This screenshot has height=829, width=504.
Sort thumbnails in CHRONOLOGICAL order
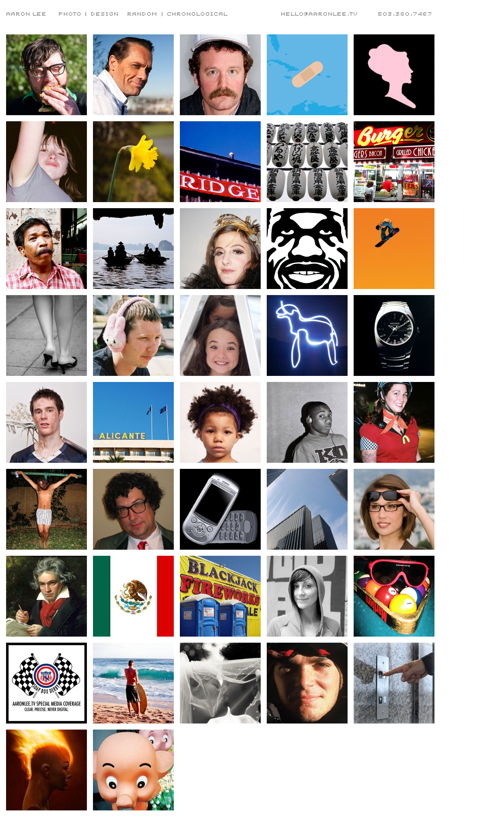click(197, 14)
